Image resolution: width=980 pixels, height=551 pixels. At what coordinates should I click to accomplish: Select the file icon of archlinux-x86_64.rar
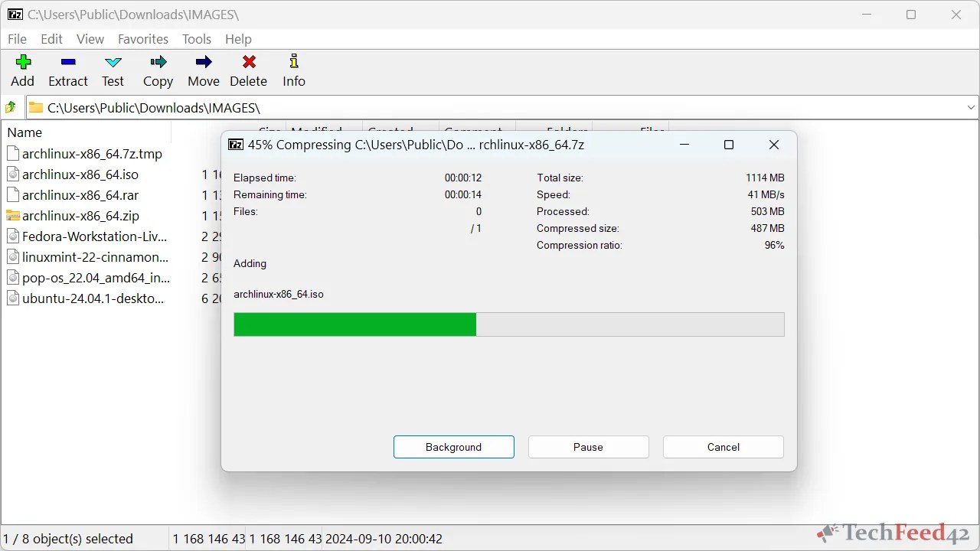tap(13, 194)
